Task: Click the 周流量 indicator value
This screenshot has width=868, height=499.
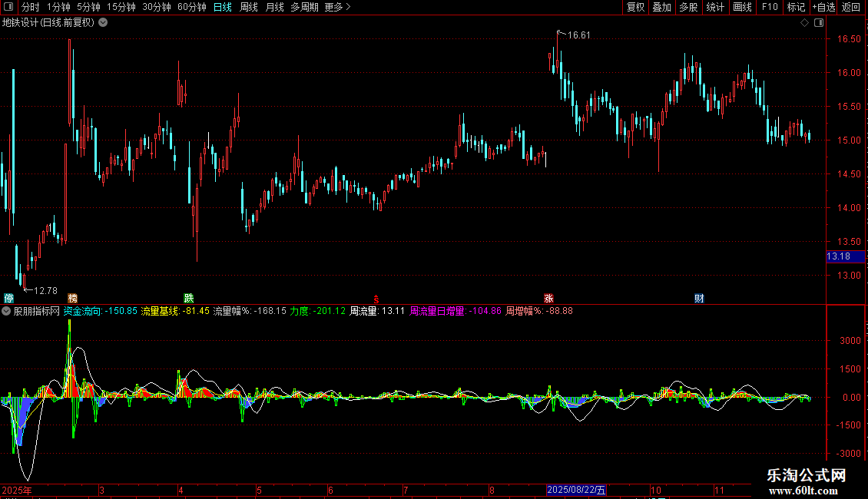Action: 377,311
